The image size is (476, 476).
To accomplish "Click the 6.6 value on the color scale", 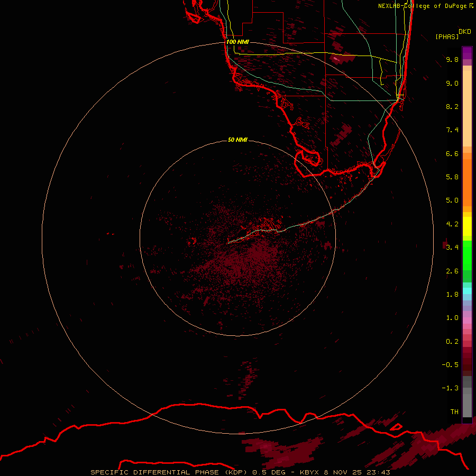I will coord(452,153).
